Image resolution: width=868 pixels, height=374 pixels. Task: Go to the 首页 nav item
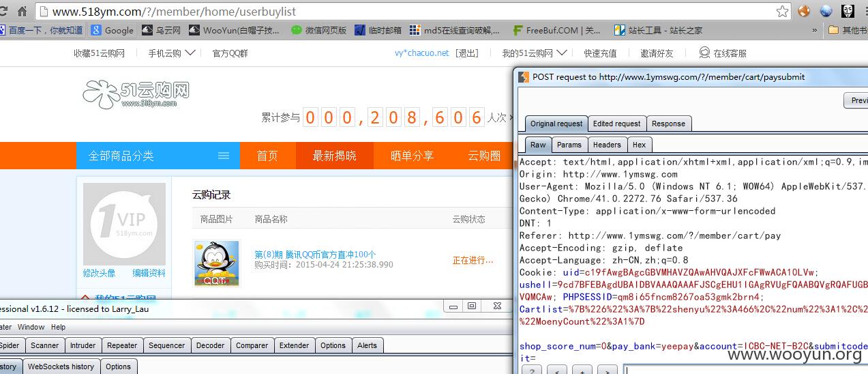(x=267, y=156)
